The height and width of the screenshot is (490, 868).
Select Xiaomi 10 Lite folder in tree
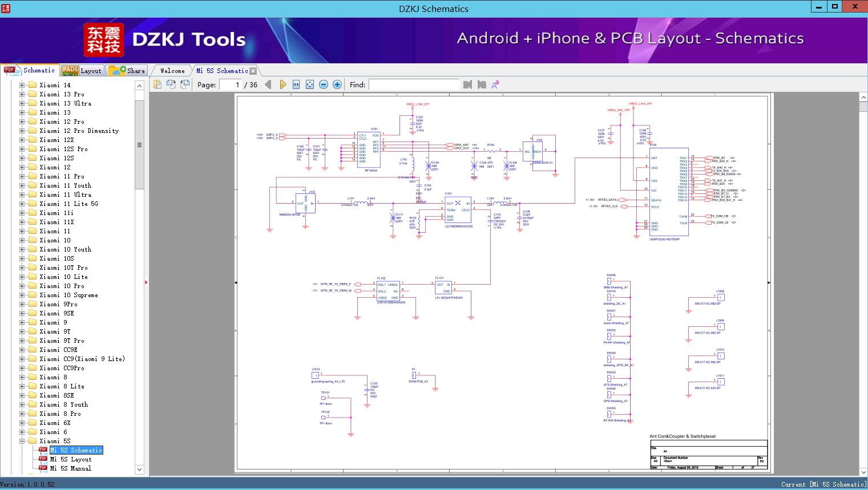click(63, 277)
